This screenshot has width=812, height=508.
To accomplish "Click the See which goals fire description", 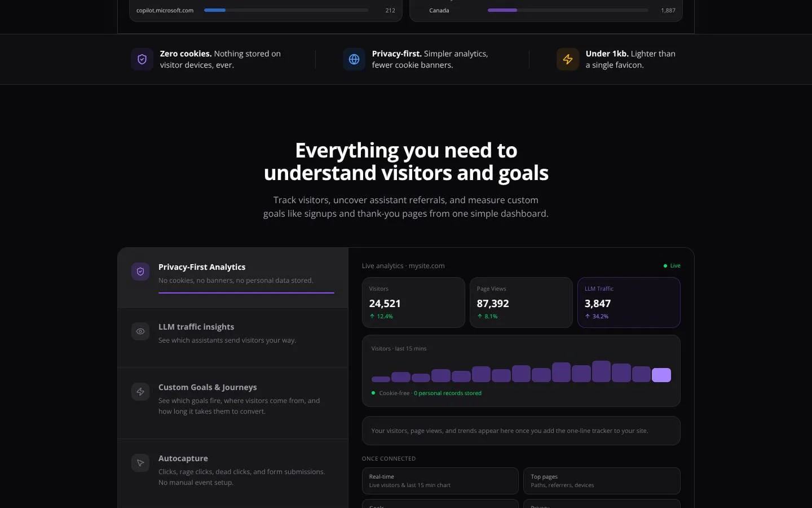I will coord(239,406).
